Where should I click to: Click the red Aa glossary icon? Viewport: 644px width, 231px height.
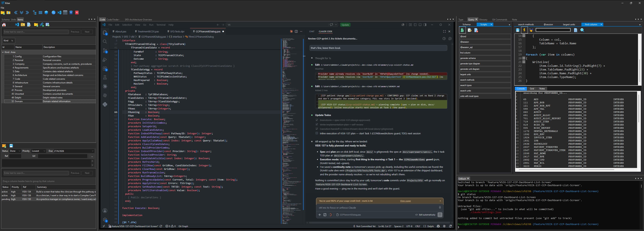(x=77, y=13)
